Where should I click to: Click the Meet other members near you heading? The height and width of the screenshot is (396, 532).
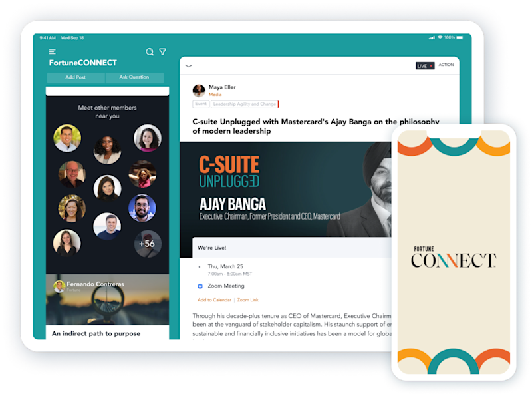click(107, 112)
